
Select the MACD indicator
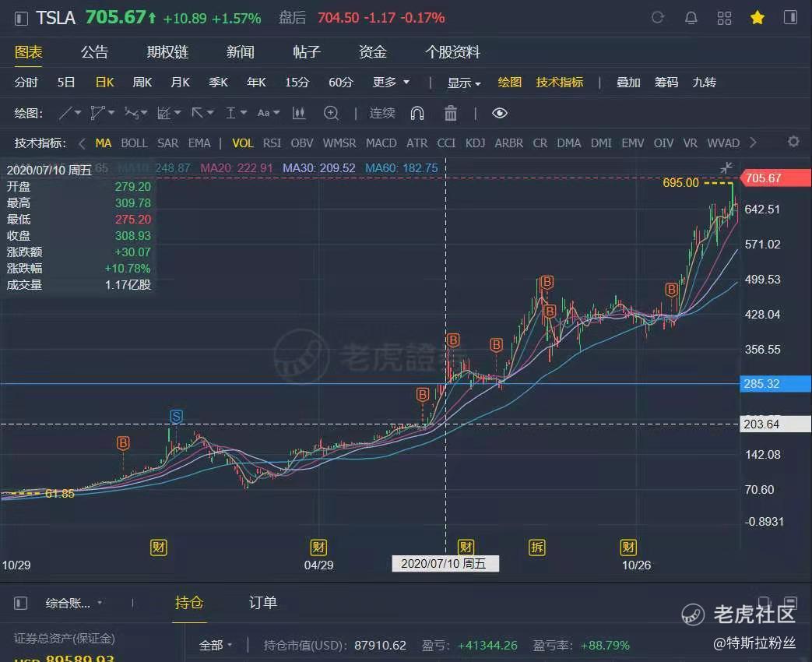click(381, 143)
